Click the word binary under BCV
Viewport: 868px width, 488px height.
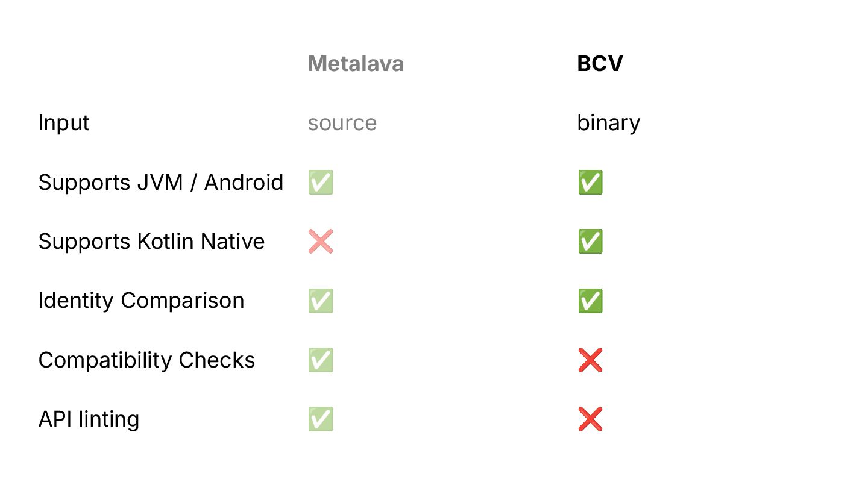(608, 123)
